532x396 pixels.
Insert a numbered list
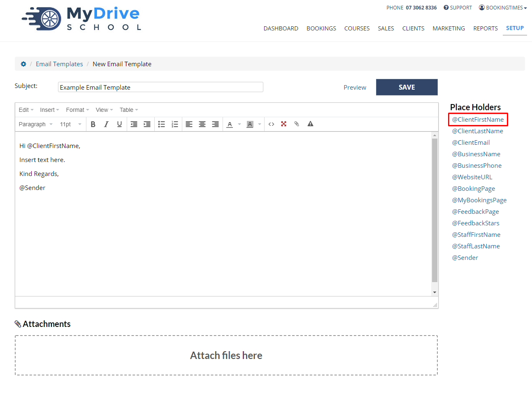175,124
